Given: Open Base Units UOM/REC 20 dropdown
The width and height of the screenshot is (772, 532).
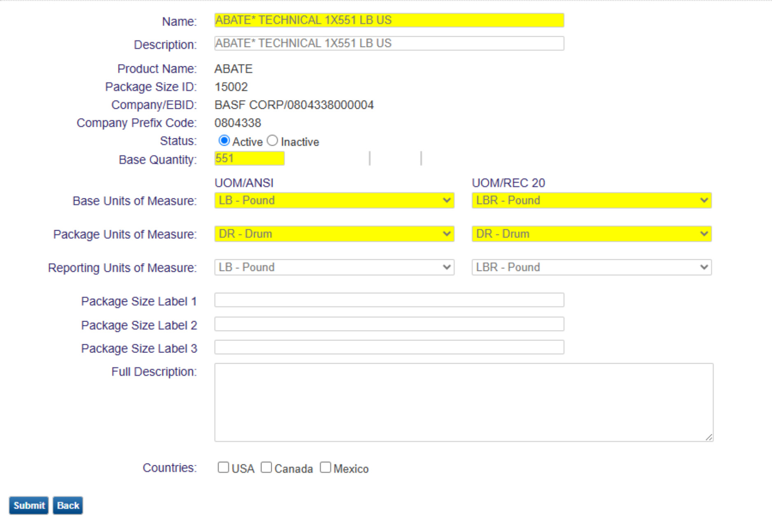Looking at the screenshot, I should coord(591,201).
